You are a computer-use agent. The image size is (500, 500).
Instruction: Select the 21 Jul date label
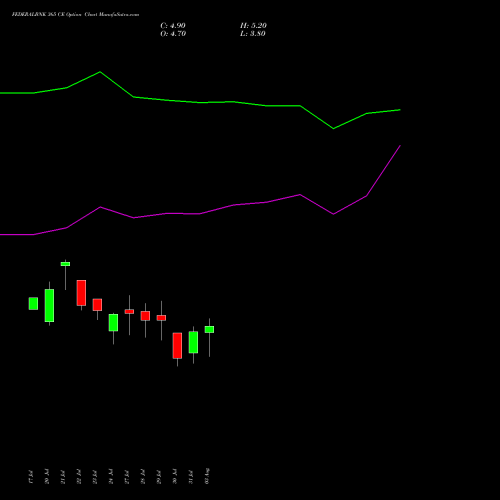coord(63,477)
